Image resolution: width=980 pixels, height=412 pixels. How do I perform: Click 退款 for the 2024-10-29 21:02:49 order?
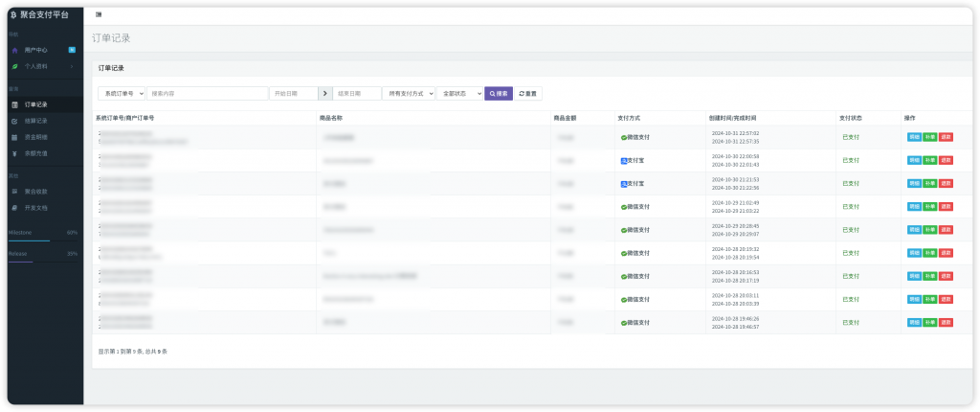pyautogui.click(x=946, y=207)
